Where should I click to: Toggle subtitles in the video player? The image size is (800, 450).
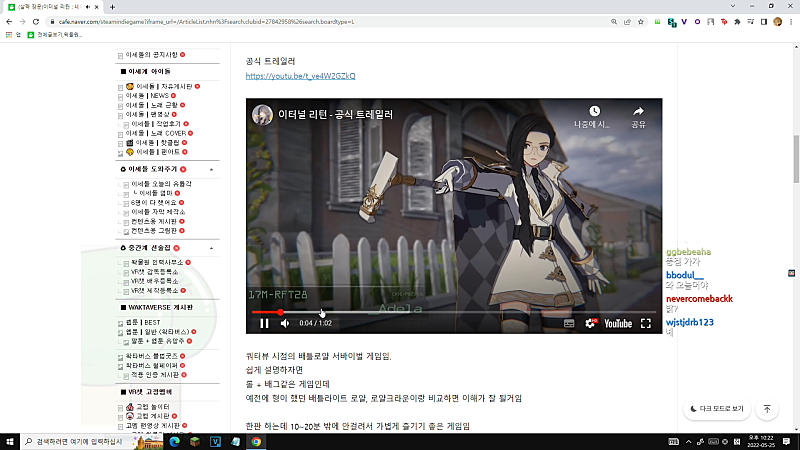[569, 323]
